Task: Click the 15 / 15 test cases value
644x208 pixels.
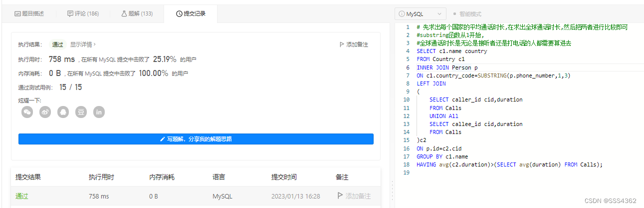Action: click(71, 87)
